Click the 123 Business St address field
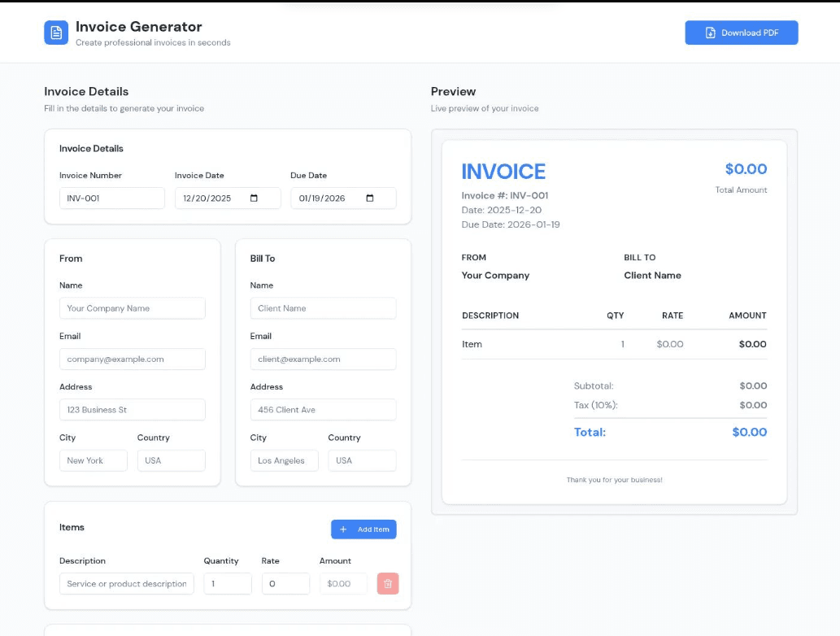840x636 pixels. [x=133, y=410]
